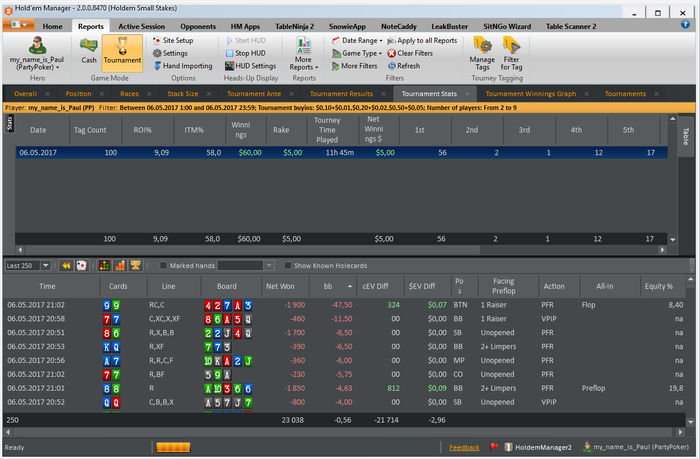700x459 pixels.
Task: Select the 06.05.2017 tournament stats row
Action: [x=342, y=153]
